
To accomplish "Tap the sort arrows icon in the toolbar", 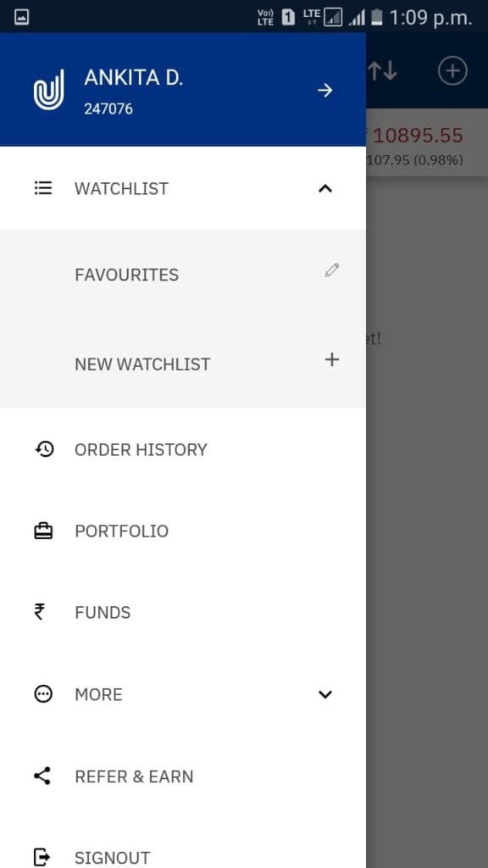I will click(x=384, y=71).
